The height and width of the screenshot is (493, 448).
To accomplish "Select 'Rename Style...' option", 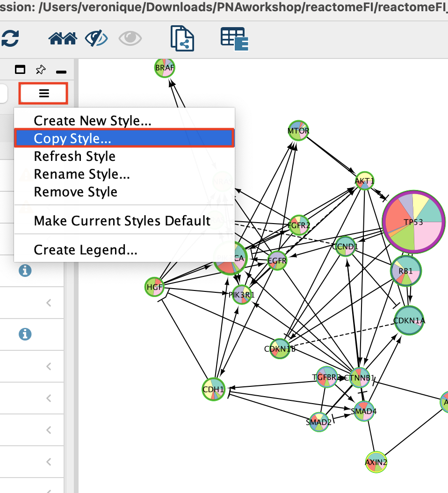I will pos(82,174).
